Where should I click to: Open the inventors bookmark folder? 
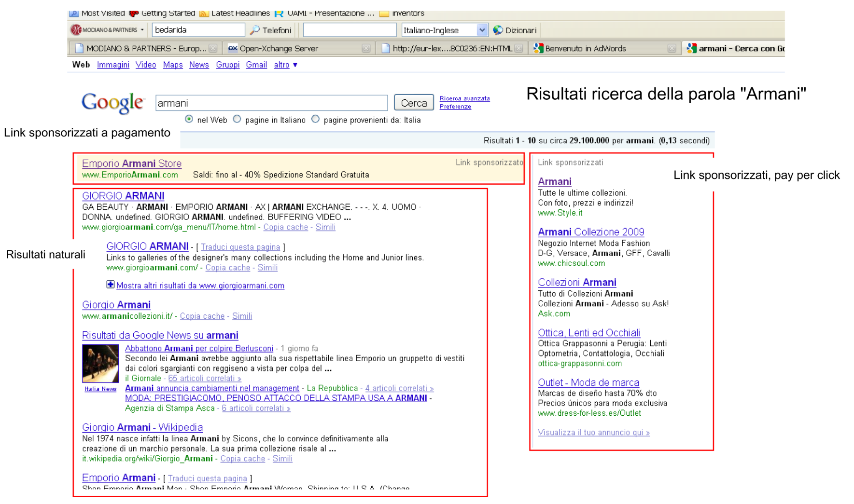point(402,14)
